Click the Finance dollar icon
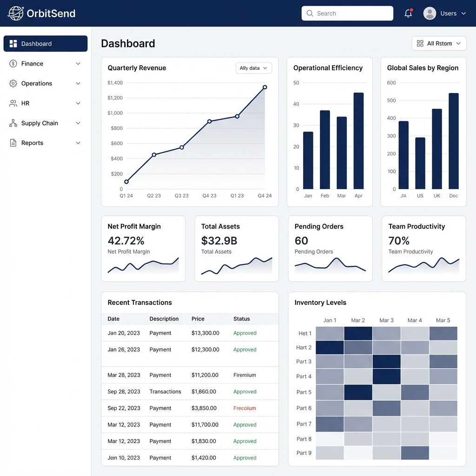 pos(13,64)
